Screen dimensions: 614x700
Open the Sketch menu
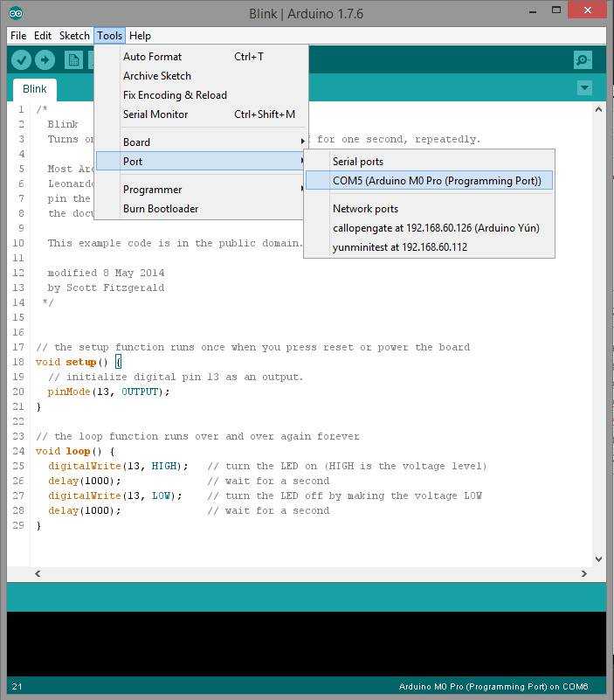tap(74, 36)
